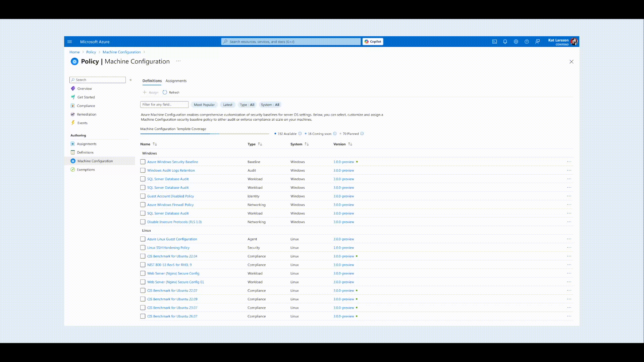Refresh the policy definitions list
This screenshot has width=644, height=362.
point(171,92)
